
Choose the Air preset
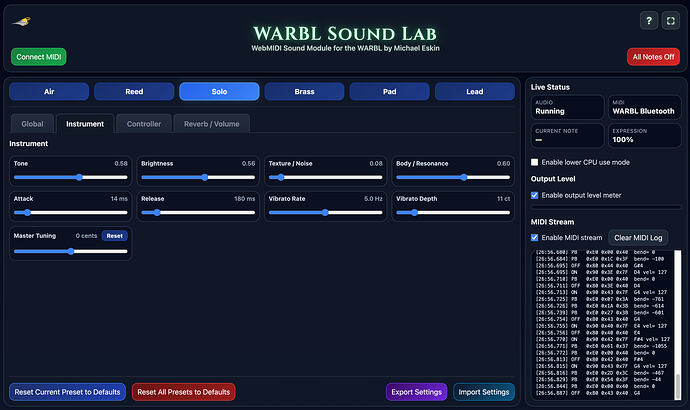pos(49,92)
